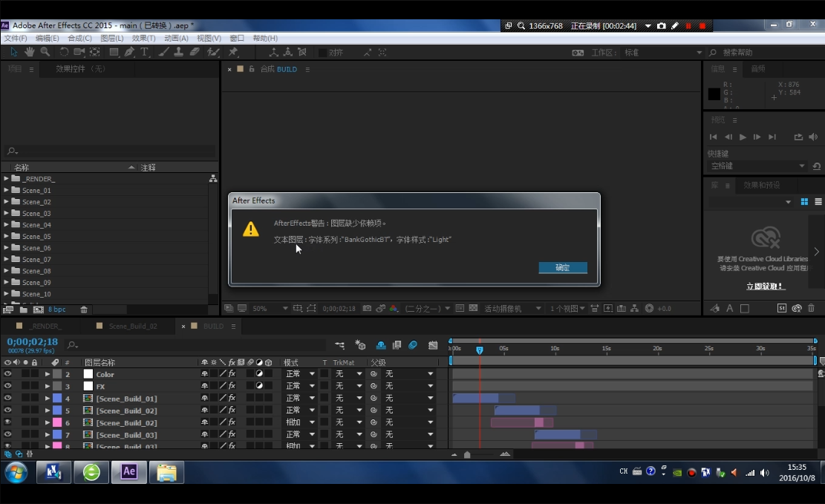Viewport: 825px width, 504px height.
Task: Select the Puppet Pin tool
Action: click(233, 52)
